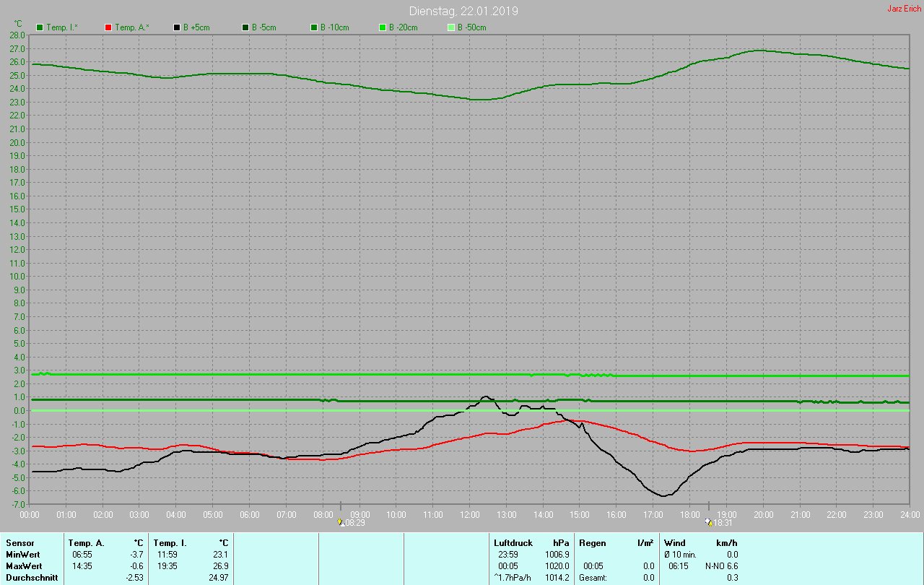Image resolution: width=924 pixels, height=585 pixels.
Task: Click the black B +5cm legend swatch
Action: [177, 27]
